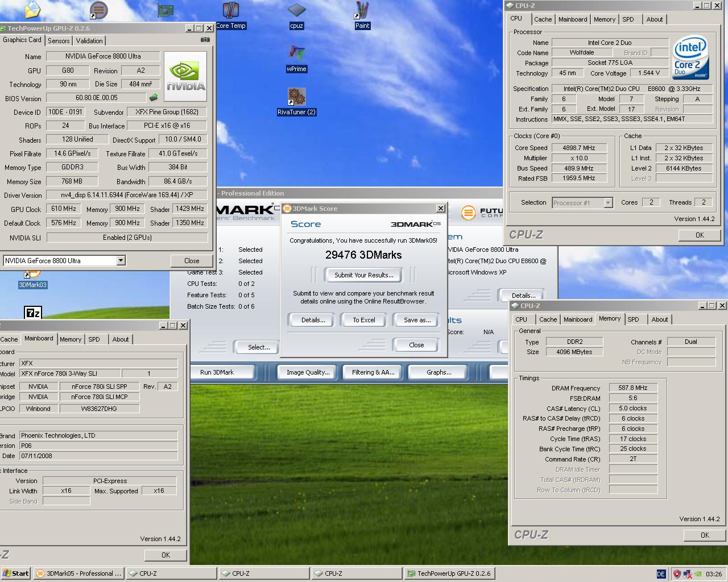
Task: Click the taskbar clock showing 03:26
Action: click(714, 574)
